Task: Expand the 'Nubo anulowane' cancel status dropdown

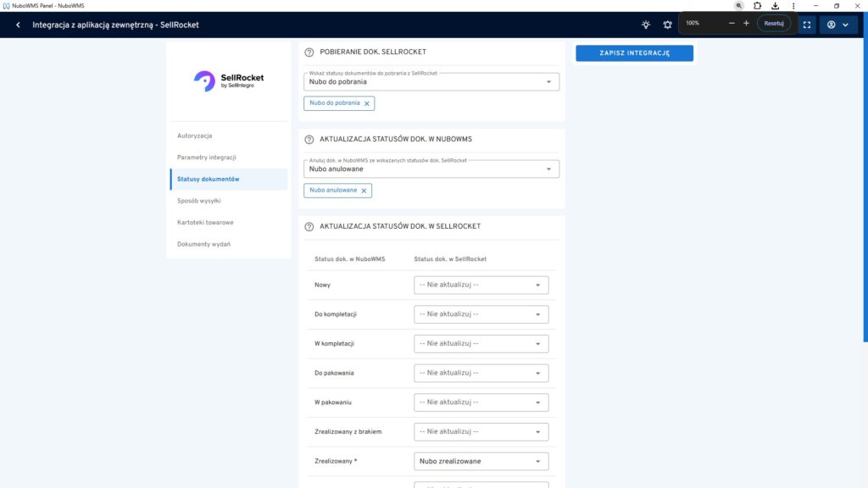Action: tap(431, 169)
